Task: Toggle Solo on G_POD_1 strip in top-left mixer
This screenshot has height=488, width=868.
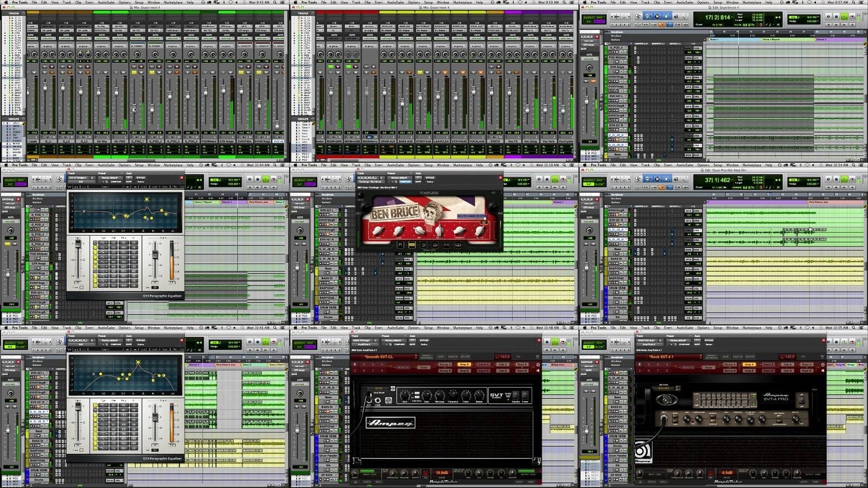Action: (134, 72)
